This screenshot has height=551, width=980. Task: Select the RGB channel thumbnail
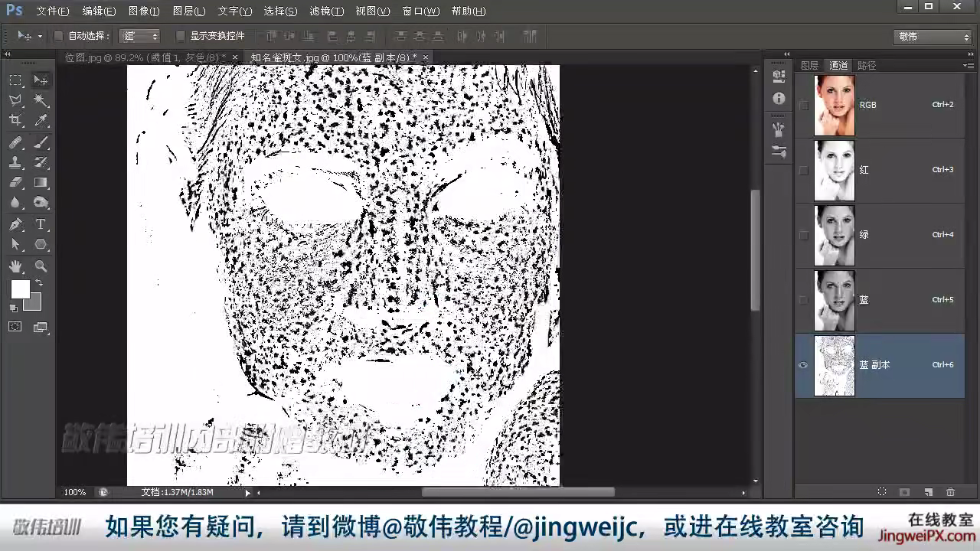tap(835, 105)
